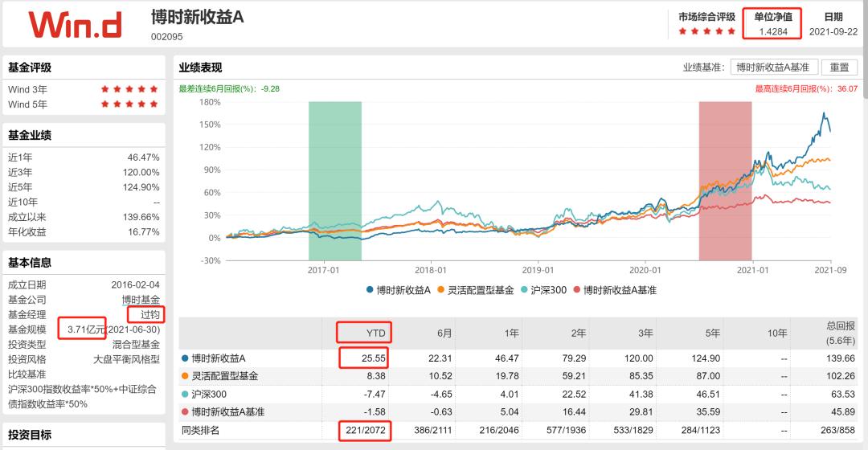Click the 博时新收益A YTD value 25.55
This screenshot has height=450, width=868.
click(373, 358)
